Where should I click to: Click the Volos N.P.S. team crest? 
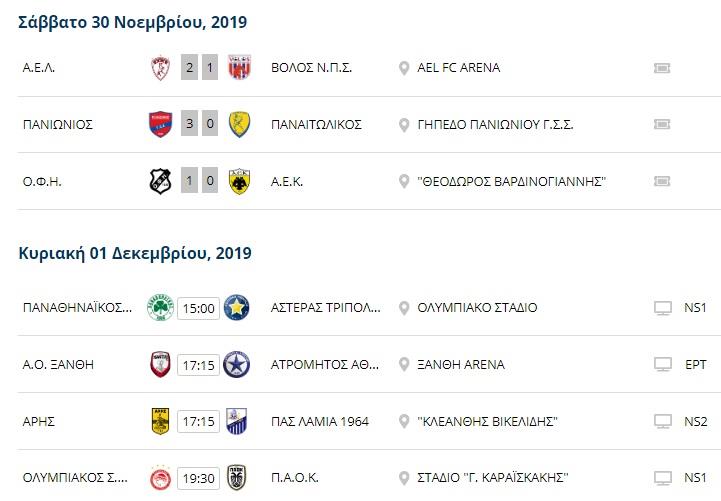240,68
